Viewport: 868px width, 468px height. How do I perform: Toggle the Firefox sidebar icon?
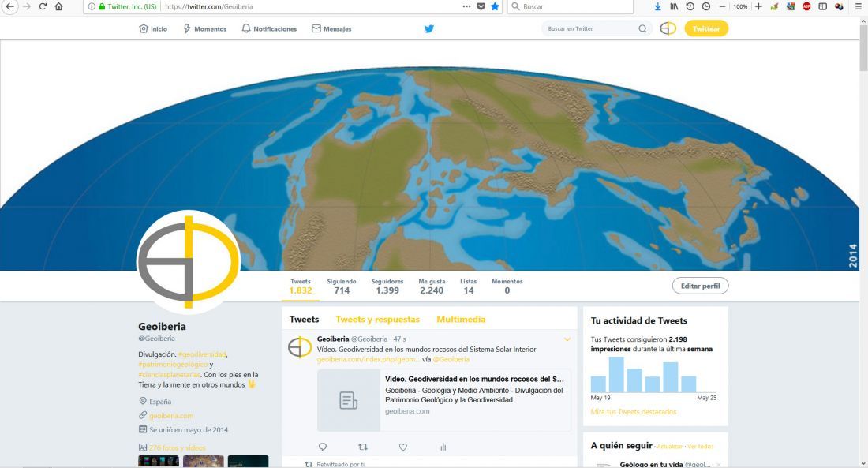(x=822, y=6)
